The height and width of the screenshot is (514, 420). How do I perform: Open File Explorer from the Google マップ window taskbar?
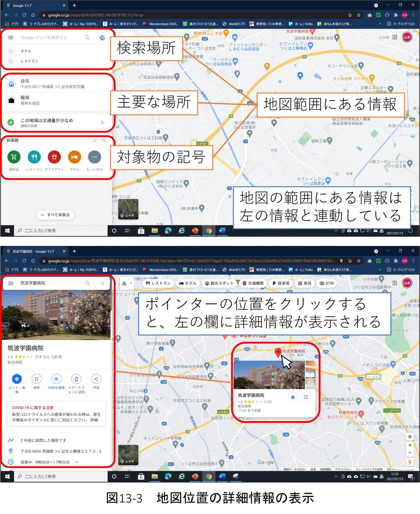[x=155, y=231]
